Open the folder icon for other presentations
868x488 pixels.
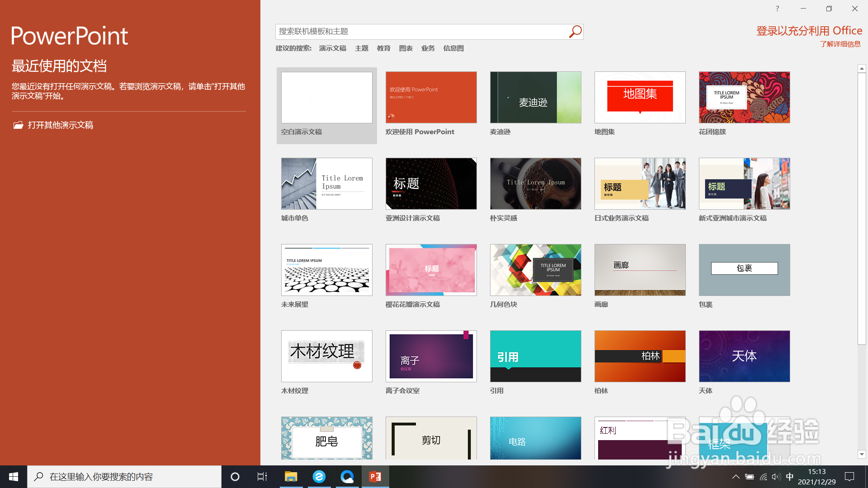(18, 125)
